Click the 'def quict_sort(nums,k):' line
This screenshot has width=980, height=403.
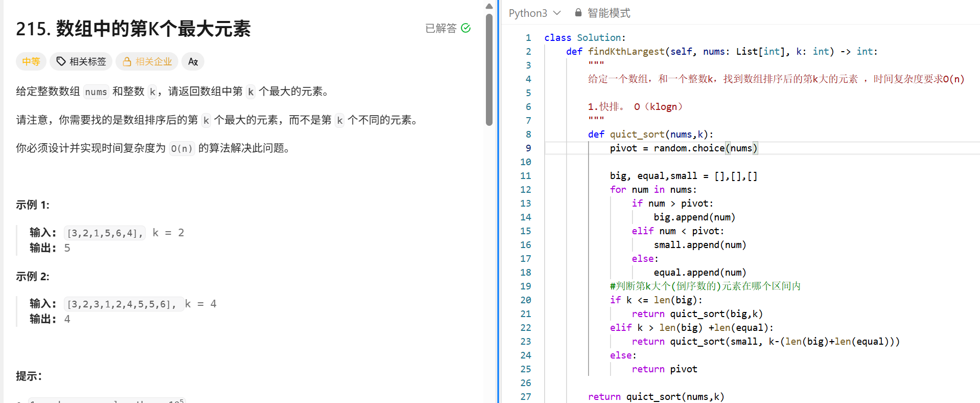coord(650,135)
